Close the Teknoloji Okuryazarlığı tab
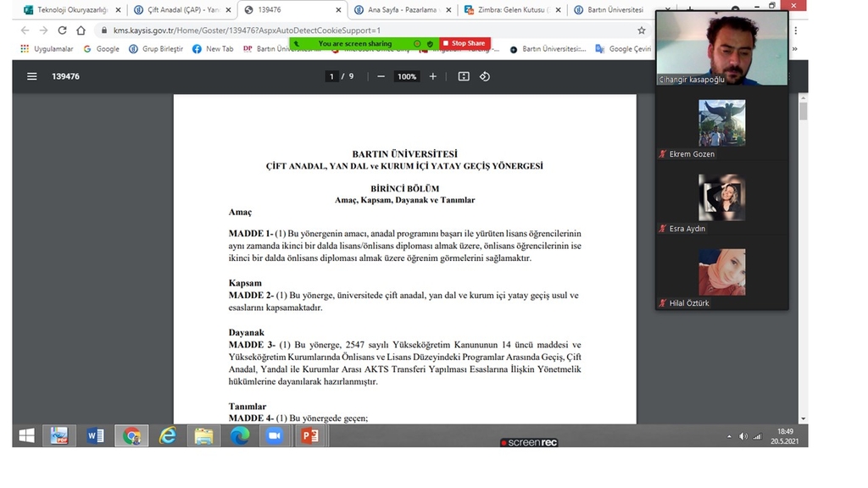This screenshot has width=868, height=488. pyautogui.click(x=118, y=10)
